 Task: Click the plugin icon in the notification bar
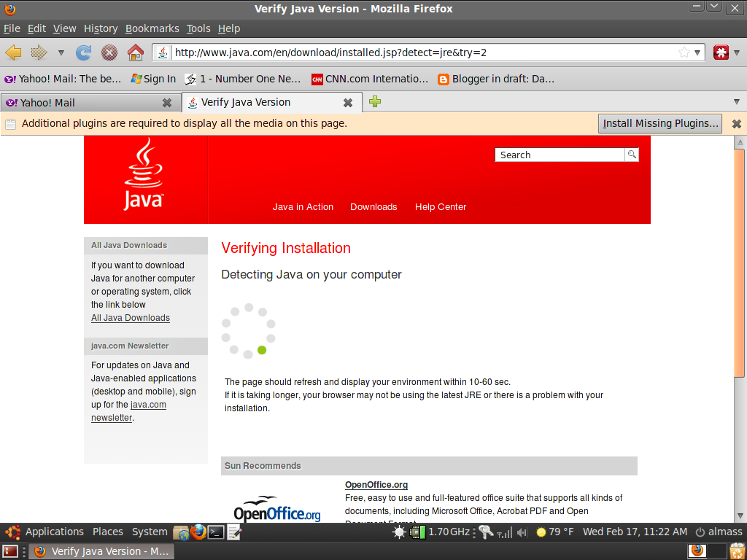click(10, 124)
